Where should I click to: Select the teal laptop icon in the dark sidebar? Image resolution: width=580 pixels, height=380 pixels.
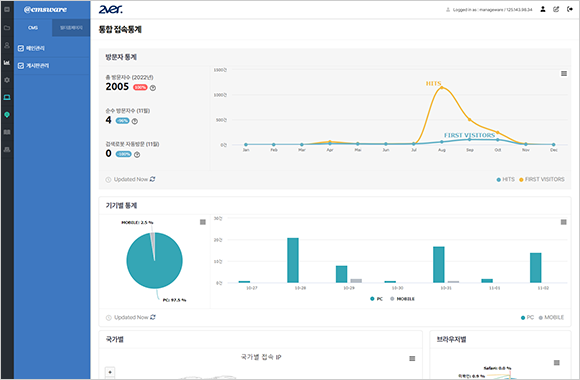click(x=7, y=97)
